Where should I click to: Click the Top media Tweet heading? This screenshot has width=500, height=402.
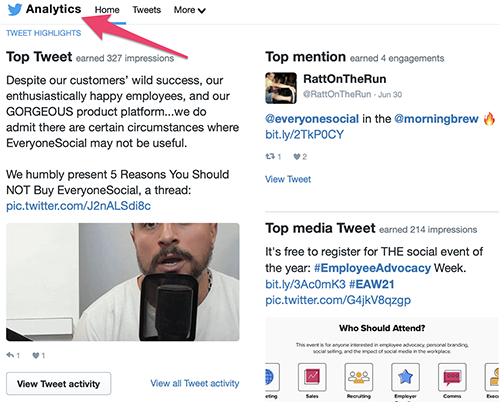pos(320,228)
